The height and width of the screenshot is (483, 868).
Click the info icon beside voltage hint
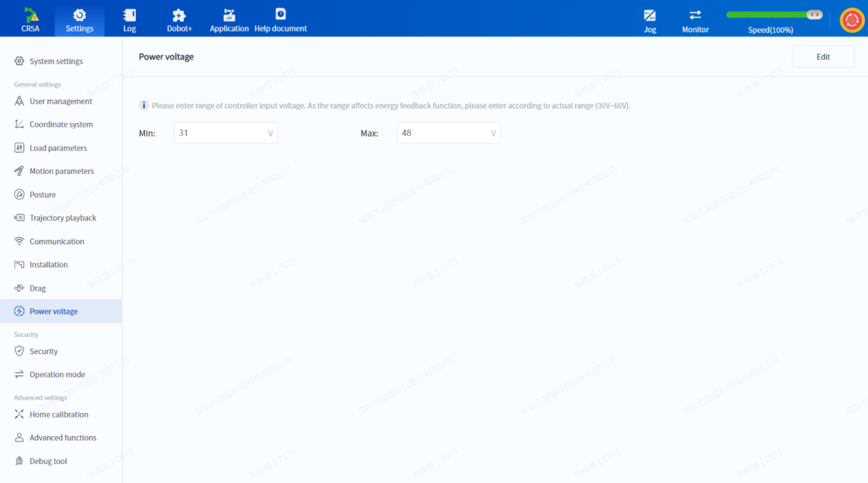tap(144, 105)
